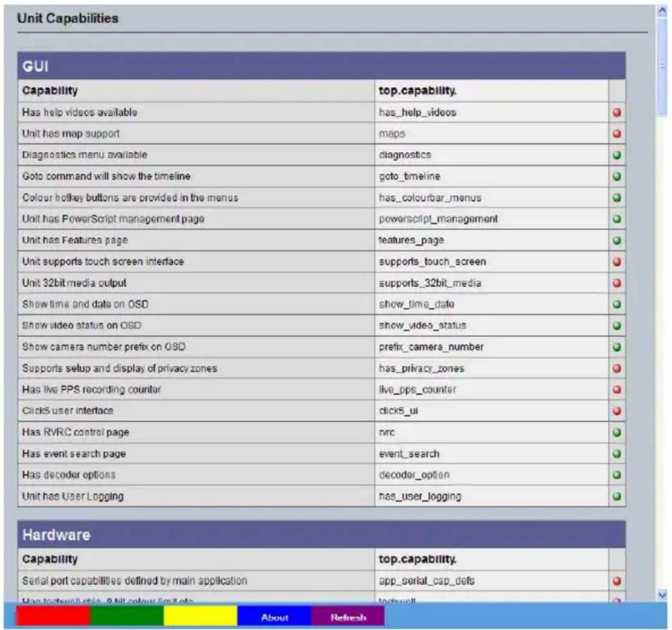Click green dot for powerscript_management
The width and height of the screenshot is (672, 630).
(617, 219)
